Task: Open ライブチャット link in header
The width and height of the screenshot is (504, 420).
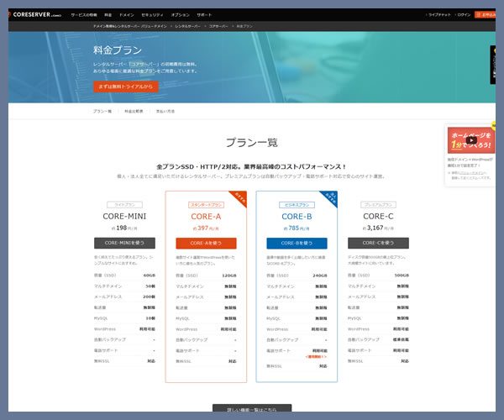Action: pyautogui.click(x=439, y=15)
